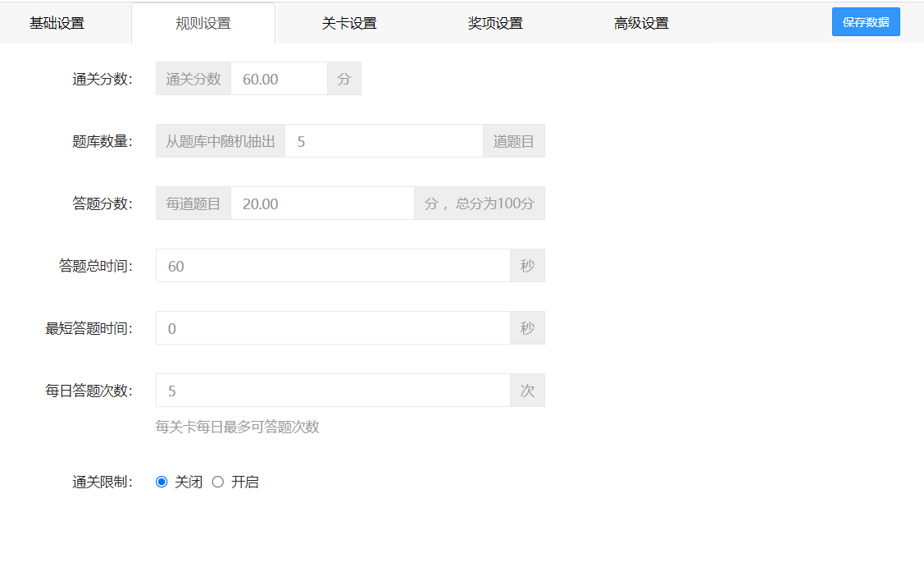This screenshot has width=924, height=576.
Task: Click the 秒 suffix of 答题总时间
Action: coord(527,266)
